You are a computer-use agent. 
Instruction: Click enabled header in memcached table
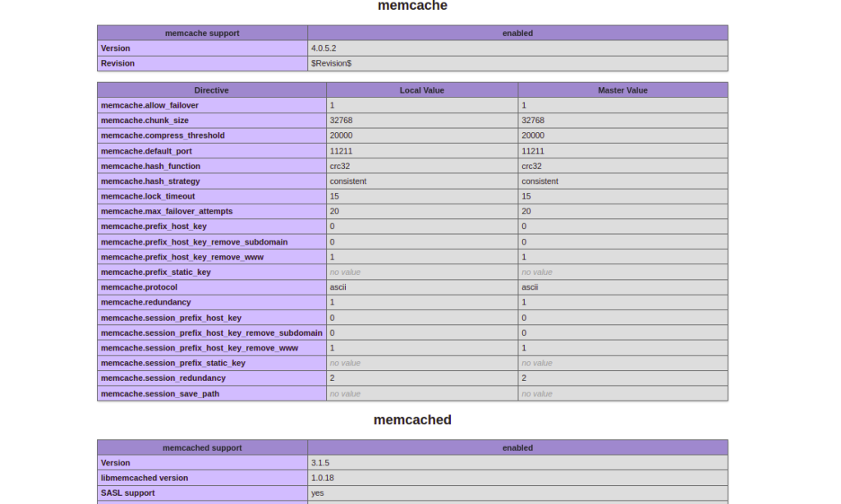click(517, 447)
